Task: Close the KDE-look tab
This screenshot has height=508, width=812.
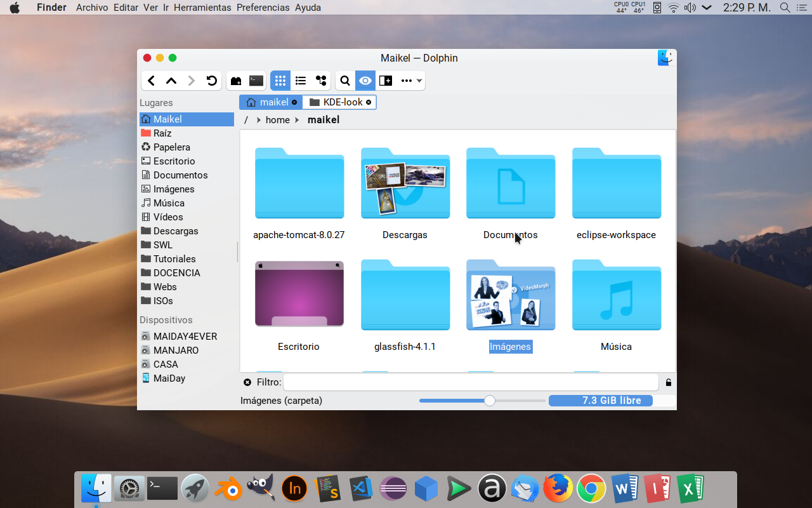Action: [x=369, y=102]
